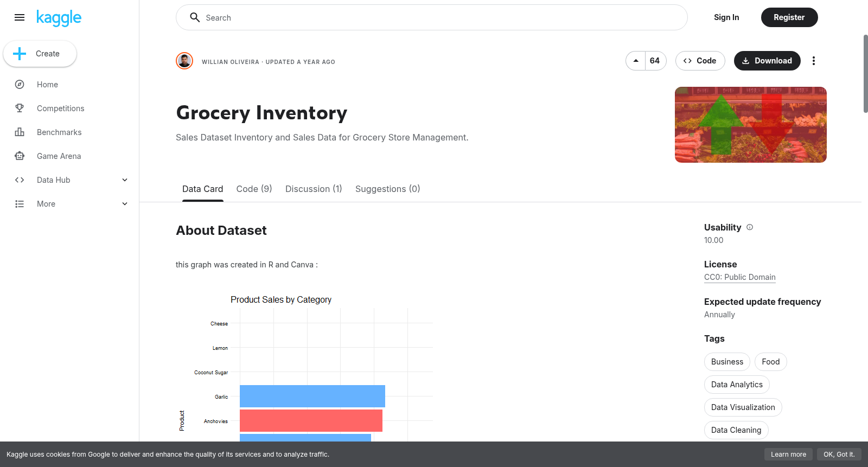Open the hamburger navigation menu
This screenshot has width=868, height=467.
click(x=20, y=17)
